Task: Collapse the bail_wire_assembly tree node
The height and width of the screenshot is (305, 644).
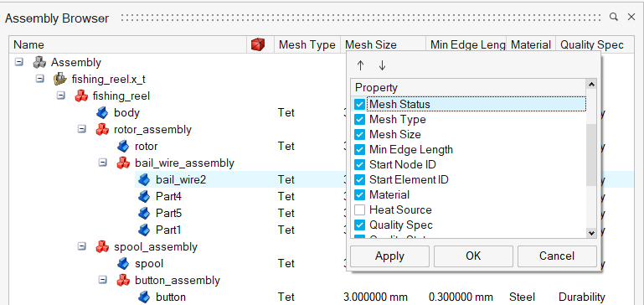Action: point(103,163)
